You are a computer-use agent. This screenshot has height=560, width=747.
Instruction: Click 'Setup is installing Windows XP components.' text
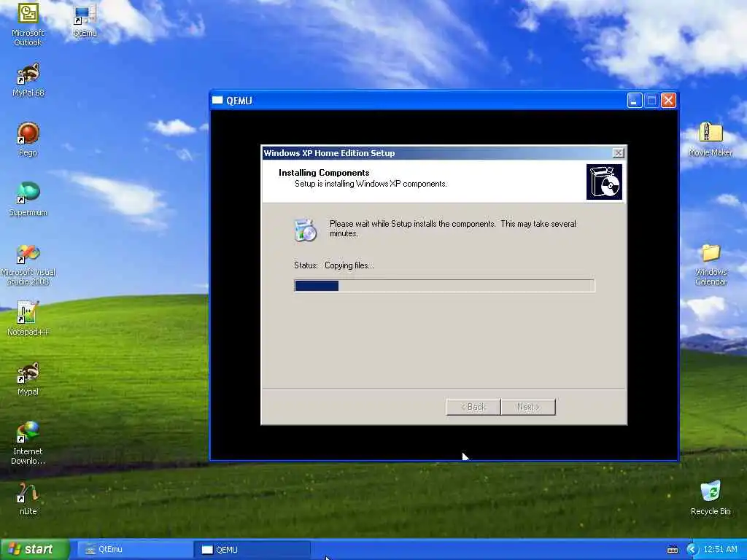[371, 184]
